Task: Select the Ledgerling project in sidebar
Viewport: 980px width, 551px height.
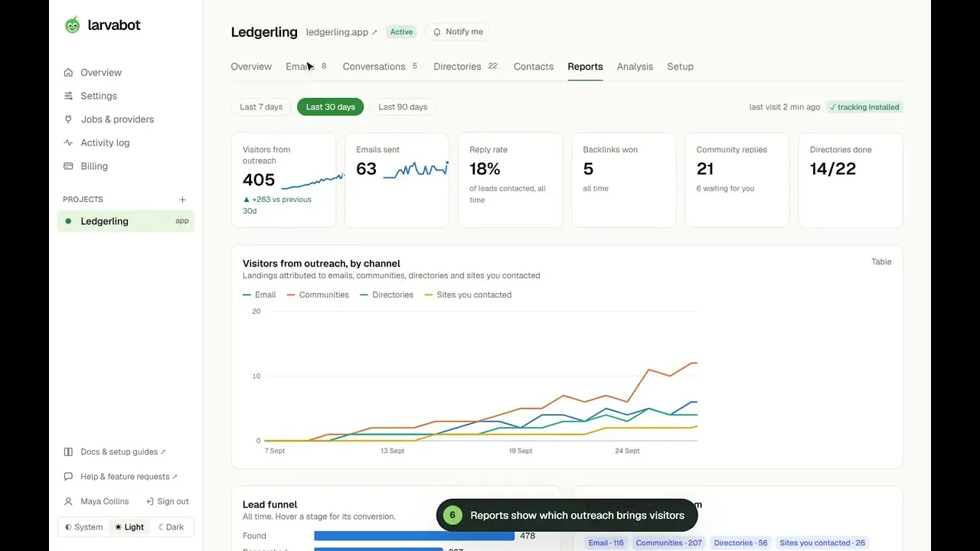Action: pos(126,221)
